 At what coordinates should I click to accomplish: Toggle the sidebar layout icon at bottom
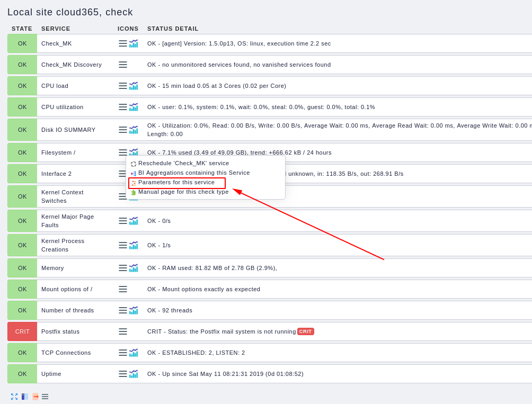coord(25,397)
